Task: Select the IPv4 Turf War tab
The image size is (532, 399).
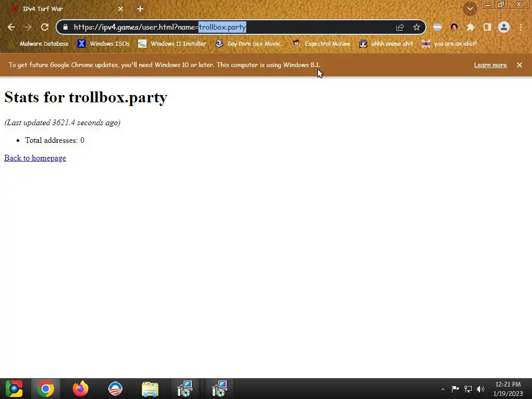Action: [x=64, y=9]
